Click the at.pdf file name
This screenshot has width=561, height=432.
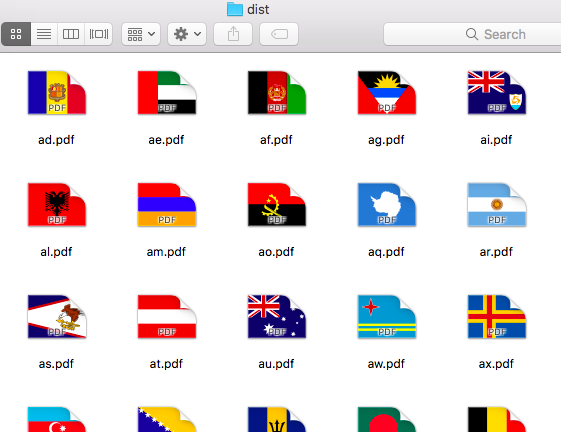click(166, 364)
